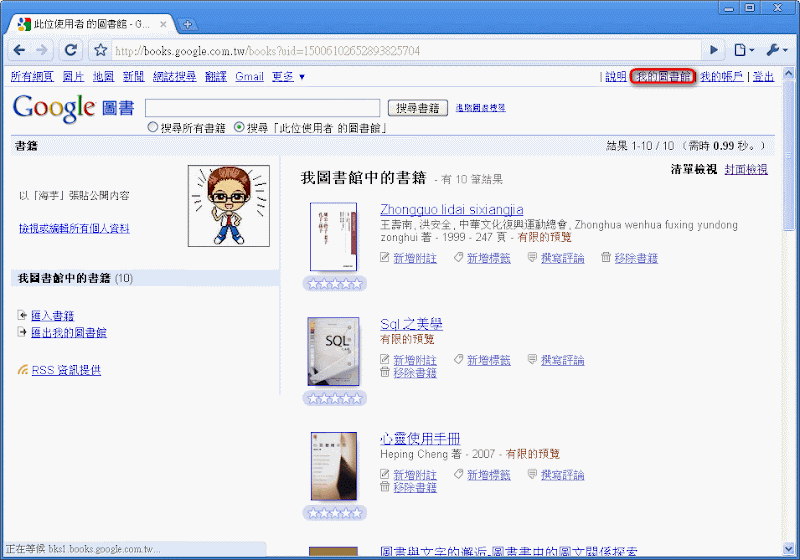Click the Google 圖書 logo

tap(73, 108)
